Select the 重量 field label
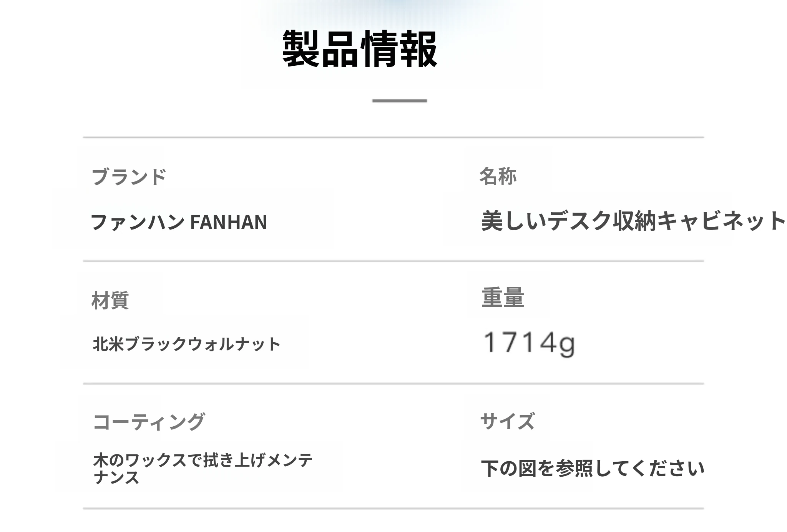Screen dimensions: 787x532 point(503,298)
